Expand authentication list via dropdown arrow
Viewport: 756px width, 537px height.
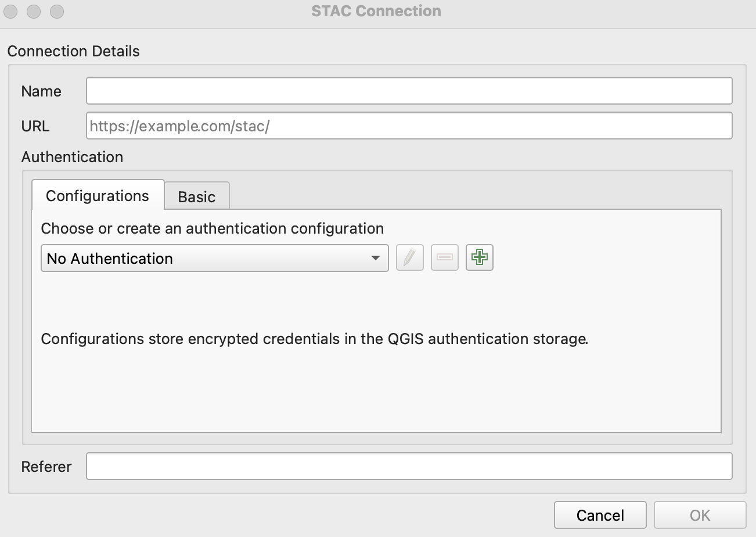(x=376, y=258)
